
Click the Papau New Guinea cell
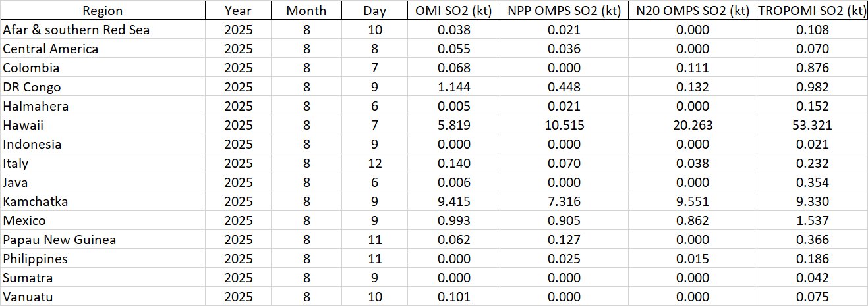pyautogui.click(x=59, y=240)
